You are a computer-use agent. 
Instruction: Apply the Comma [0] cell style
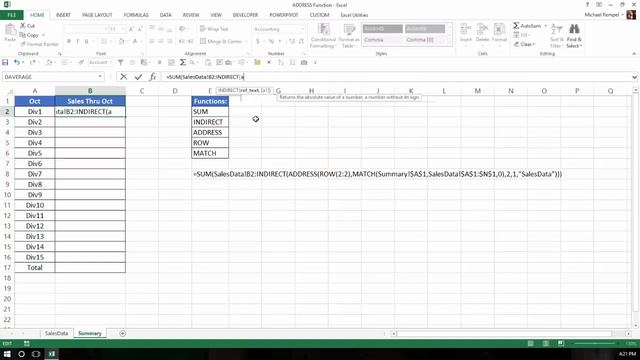click(x=425, y=40)
